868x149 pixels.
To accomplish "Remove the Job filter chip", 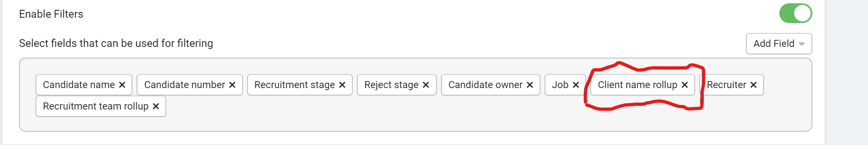I will click(576, 85).
